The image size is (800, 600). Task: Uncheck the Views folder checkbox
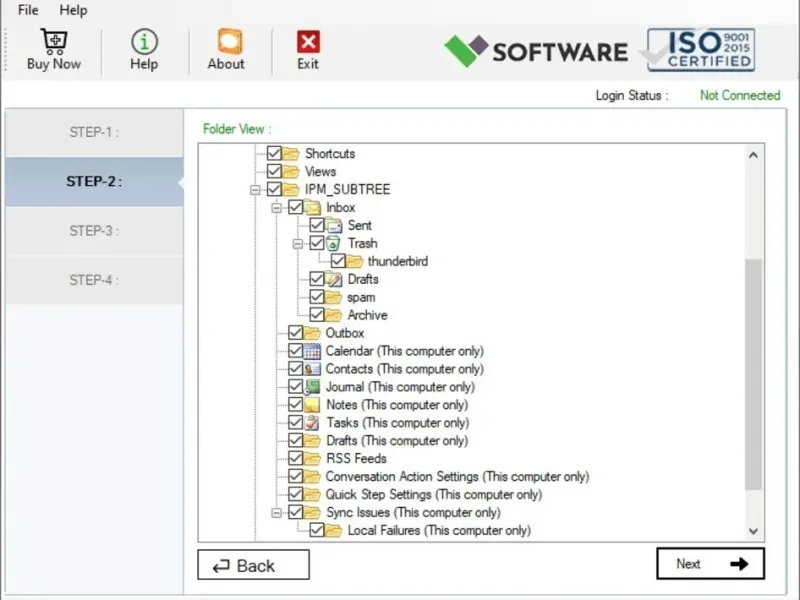pyautogui.click(x=274, y=171)
